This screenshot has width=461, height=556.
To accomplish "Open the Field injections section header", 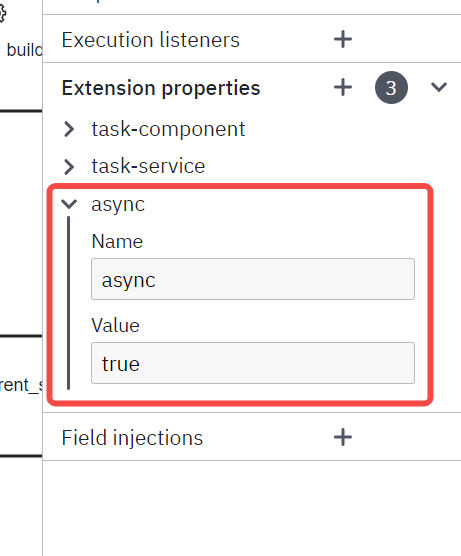I will click(x=132, y=438).
